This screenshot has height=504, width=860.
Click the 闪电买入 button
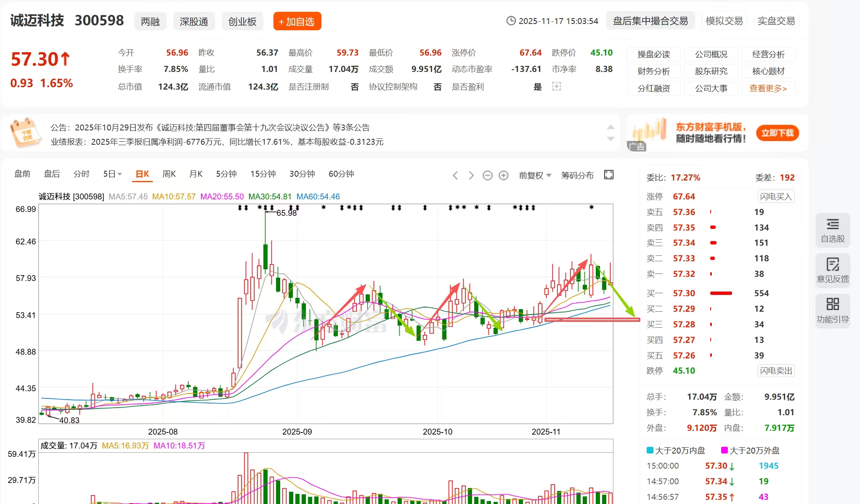click(775, 196)
